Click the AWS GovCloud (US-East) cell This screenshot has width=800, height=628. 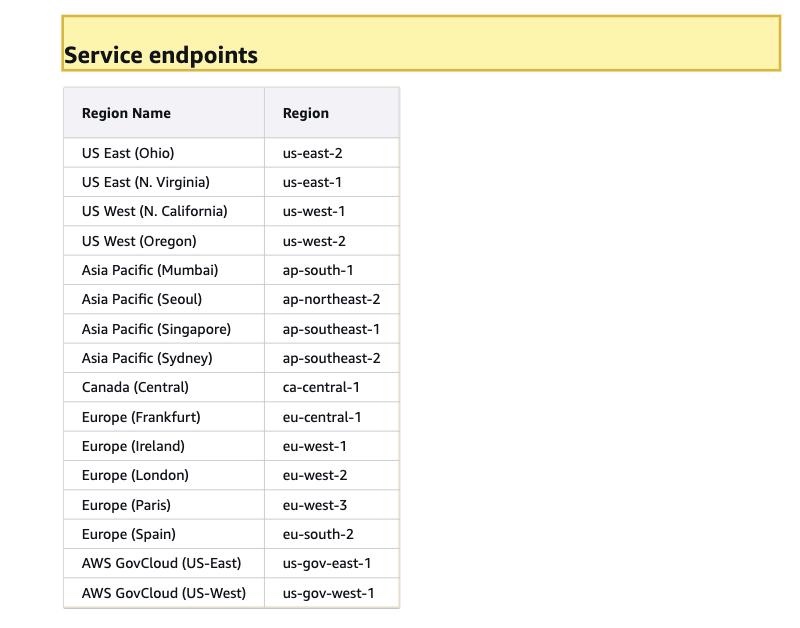162,563
